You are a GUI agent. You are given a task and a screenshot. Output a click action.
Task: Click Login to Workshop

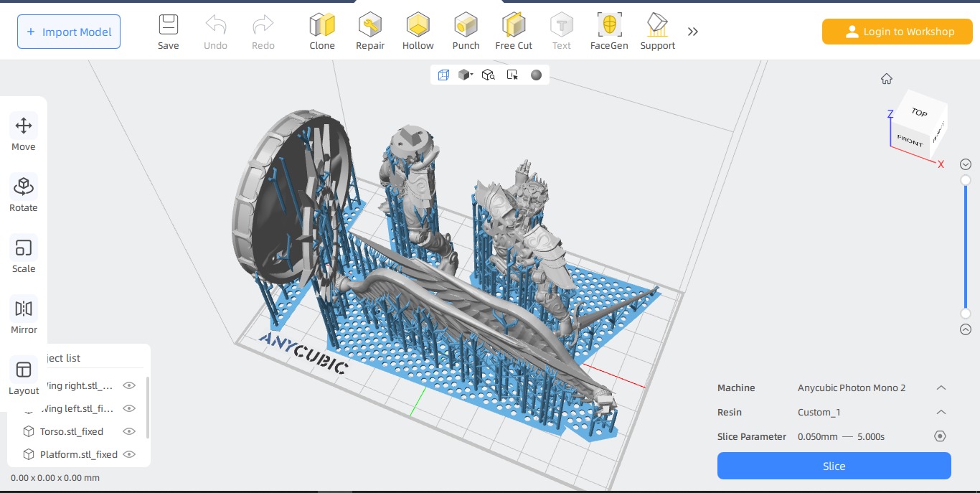tap(897, 32)
